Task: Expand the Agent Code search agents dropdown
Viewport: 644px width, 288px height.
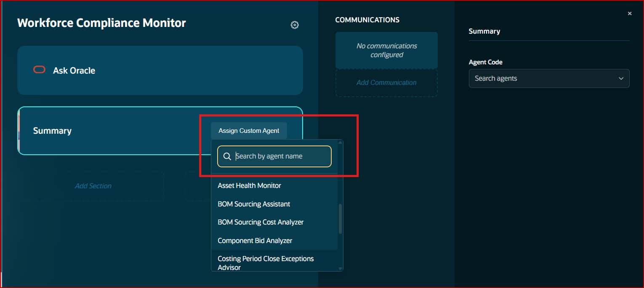Action: (x=549, y=78)
